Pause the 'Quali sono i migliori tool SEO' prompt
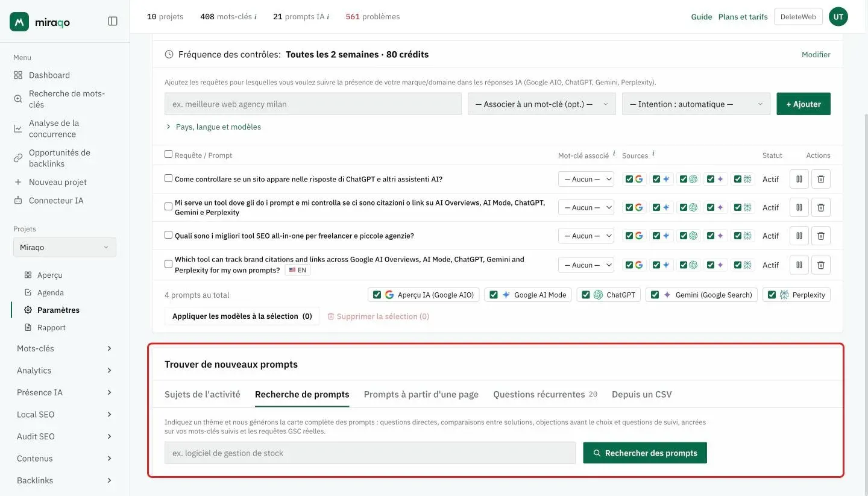The width and height of the screenshot is (868, 496). pyautogui.click(x=799, y=236)
